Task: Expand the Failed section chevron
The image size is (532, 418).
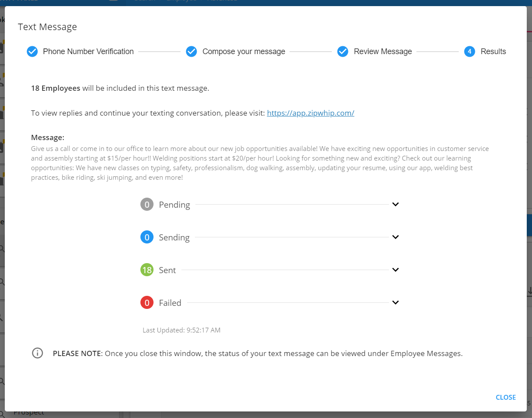Action: point(396,302)
